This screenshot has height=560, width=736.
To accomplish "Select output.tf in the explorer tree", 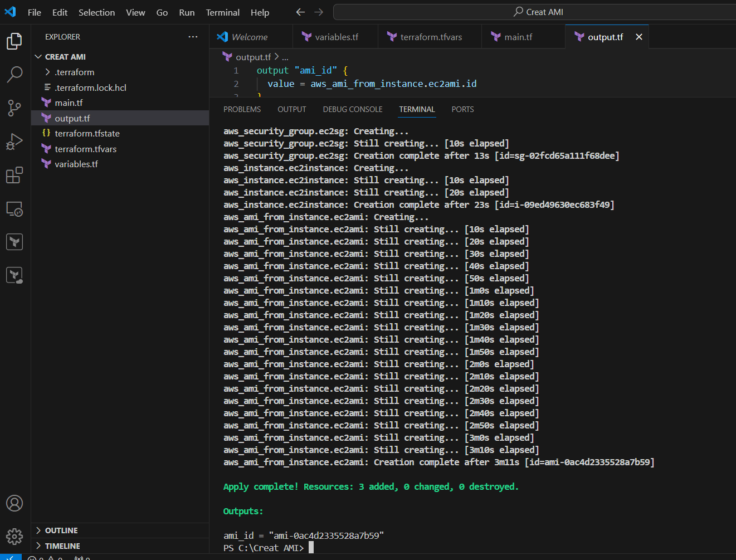I will [x=120, y=118].
